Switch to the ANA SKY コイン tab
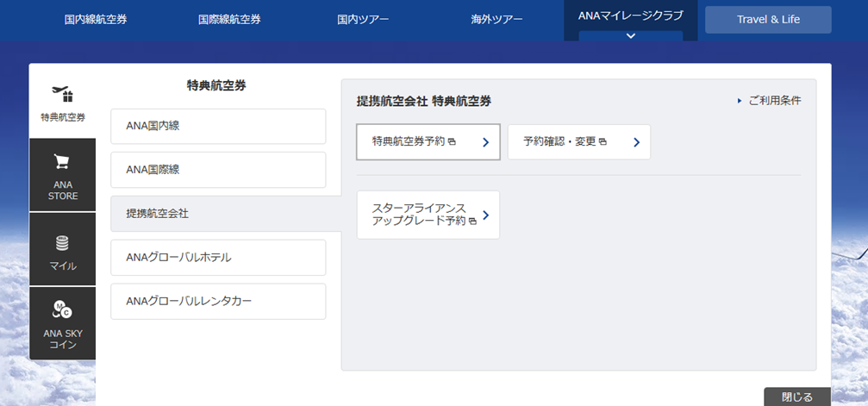Screen dimensions: 868x406 (63, 323)
